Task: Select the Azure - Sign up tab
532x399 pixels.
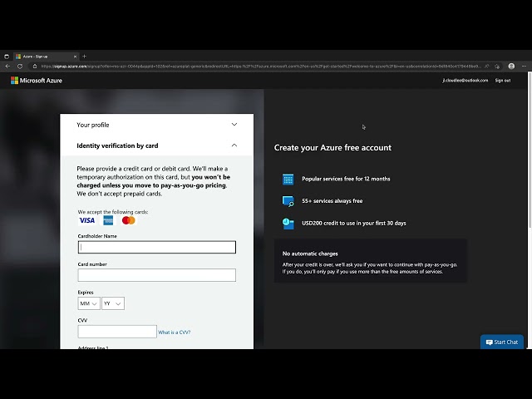Action: tap(47, 57)
